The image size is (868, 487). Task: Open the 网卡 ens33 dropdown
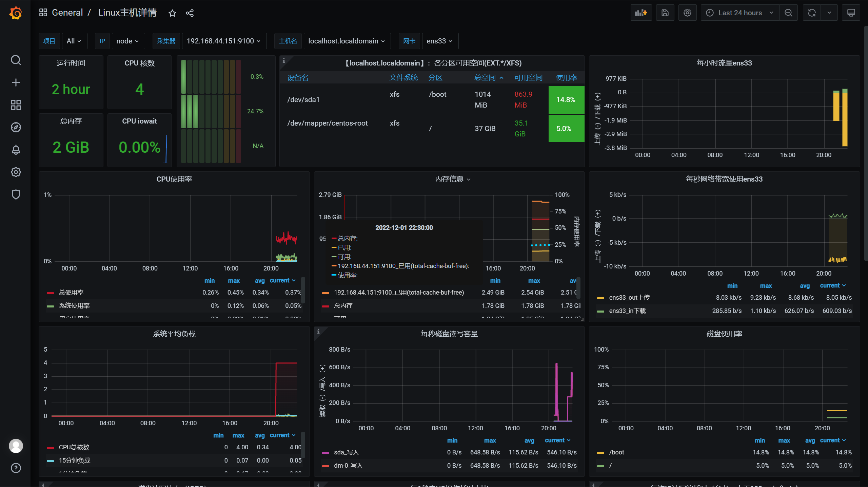pos(440,41)
